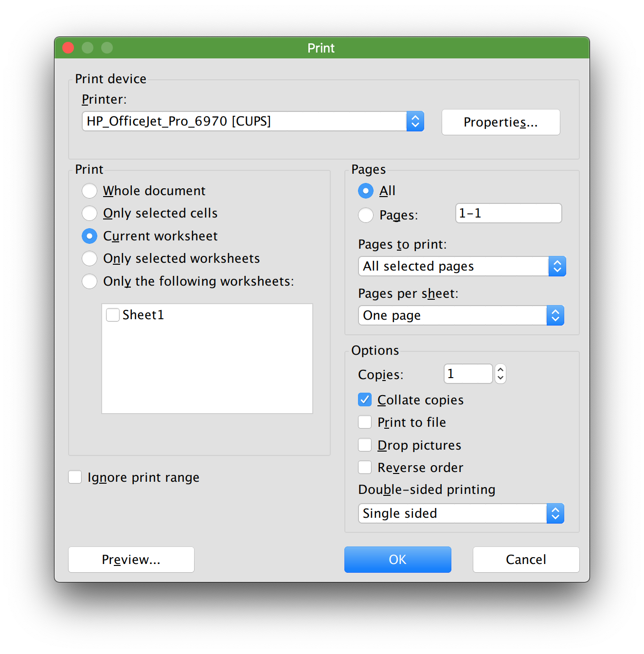Screen dimensions: 644x654
Task: Click inside the page range input field
Action: click(508, 213)
